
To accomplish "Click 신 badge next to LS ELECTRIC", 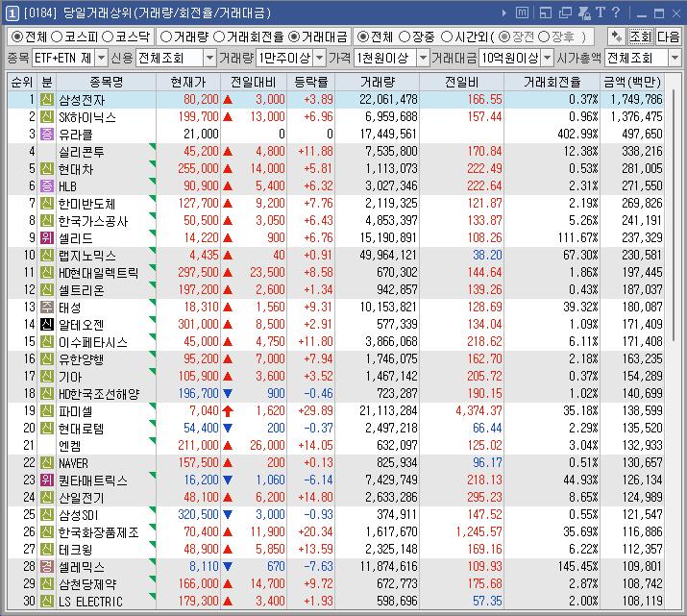I will (47, 601).
